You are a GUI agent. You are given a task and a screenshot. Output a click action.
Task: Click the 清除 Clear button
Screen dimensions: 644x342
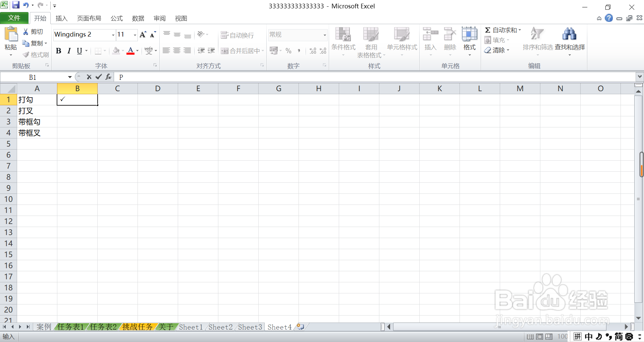click(x=497, y=50)
